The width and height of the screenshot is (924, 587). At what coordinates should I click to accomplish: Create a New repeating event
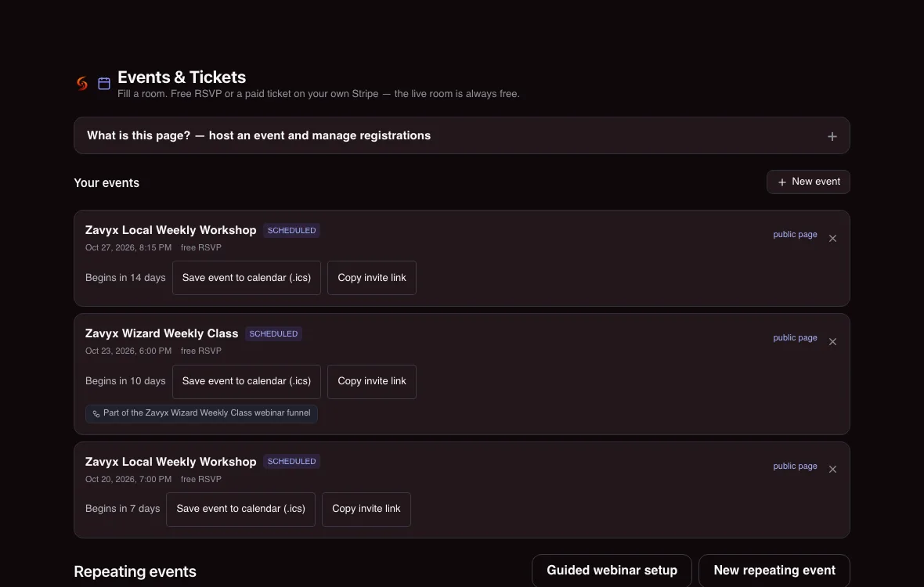pyautogui.click(x=774, y=571)
